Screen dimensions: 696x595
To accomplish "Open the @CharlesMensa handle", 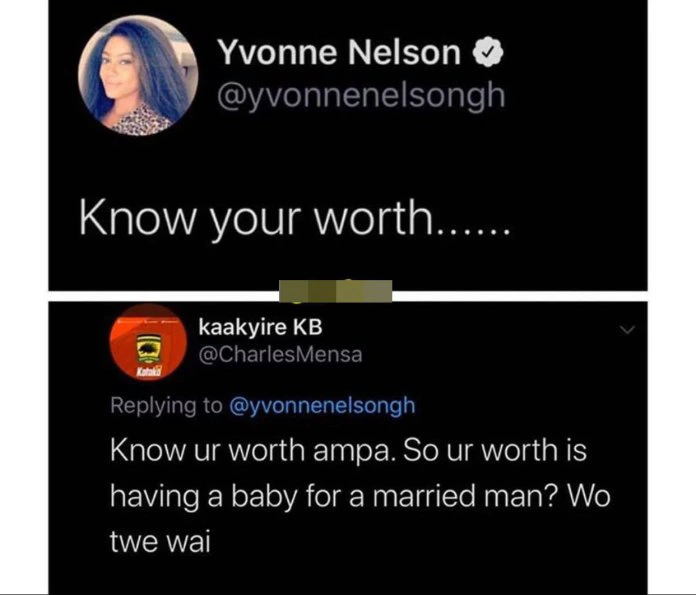I will (x=281, y=354).
